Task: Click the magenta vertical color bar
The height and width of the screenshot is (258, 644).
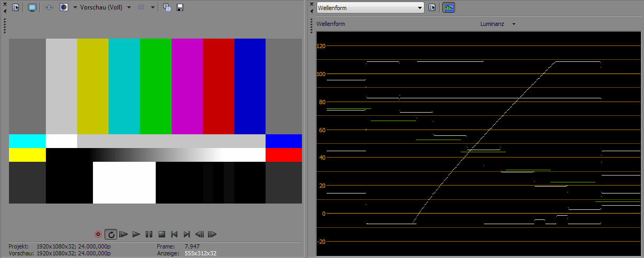Action: (187, 86)
